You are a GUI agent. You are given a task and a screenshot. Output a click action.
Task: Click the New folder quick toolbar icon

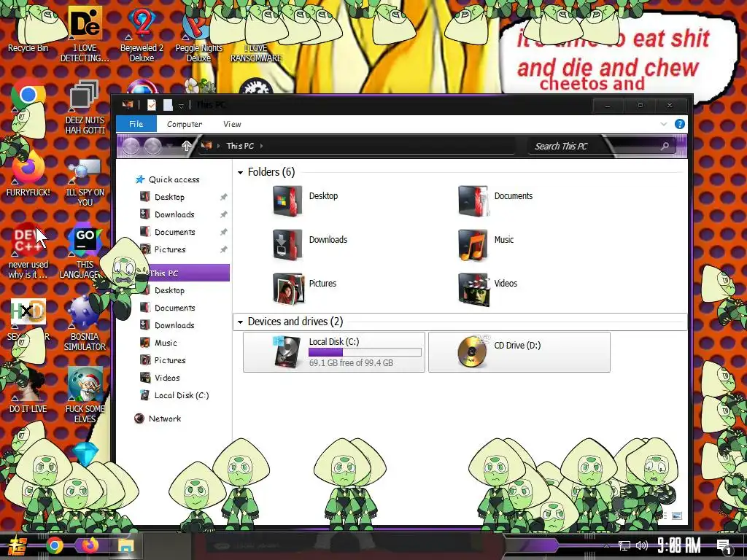pos(168,105)
